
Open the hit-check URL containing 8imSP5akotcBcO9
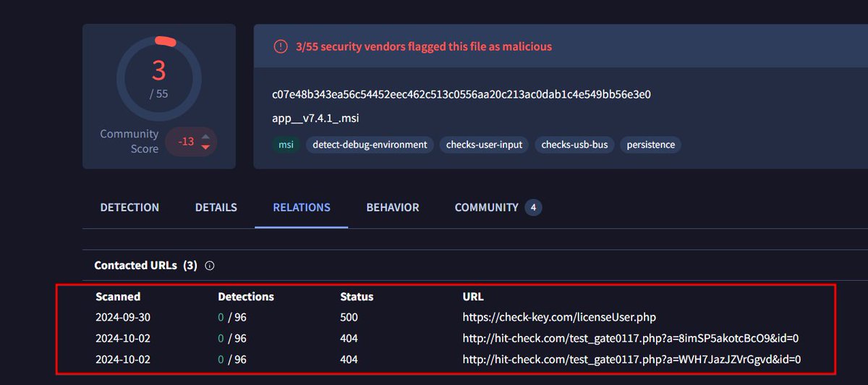pyautogui.click(x=631, y=338)
